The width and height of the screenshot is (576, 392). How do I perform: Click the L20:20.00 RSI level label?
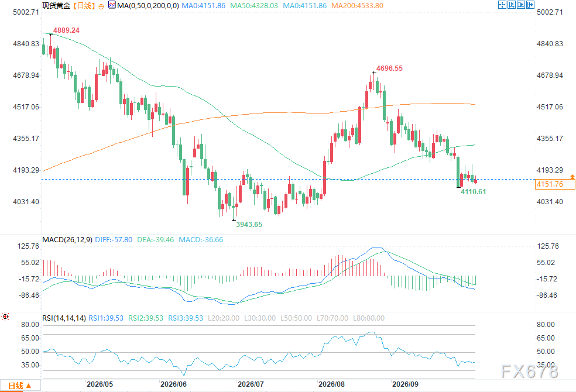[x=224, y=318]
